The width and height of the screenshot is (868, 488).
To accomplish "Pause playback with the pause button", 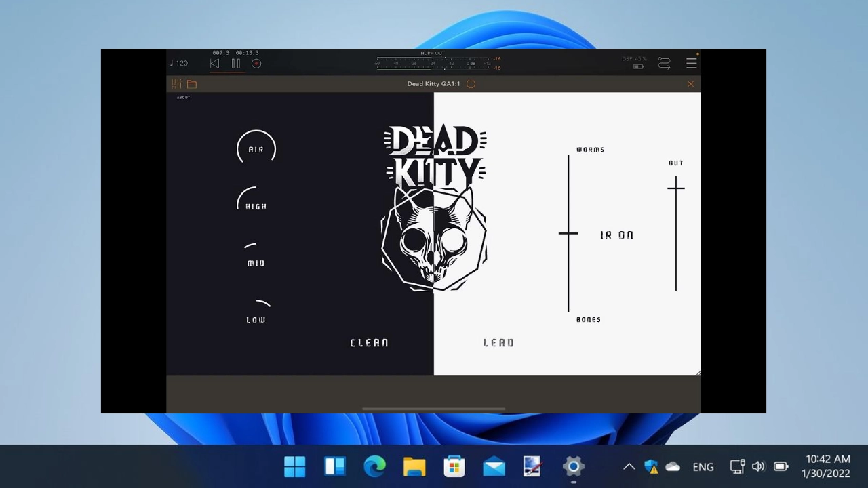I will click(236, 64).
